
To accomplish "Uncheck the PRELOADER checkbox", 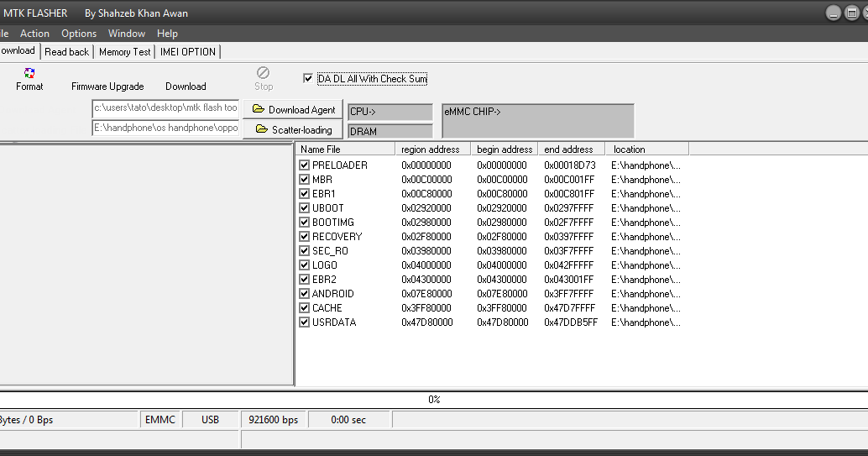I will 304,165.
